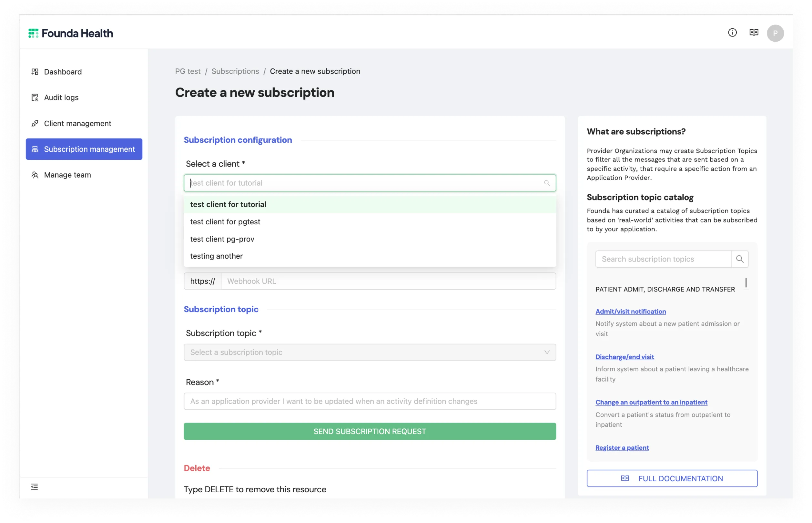Image resolution: width=812 pixels, height=523 pixels.
Task: Click the Audit logs sidebar icon
Action: click(35, 97)
